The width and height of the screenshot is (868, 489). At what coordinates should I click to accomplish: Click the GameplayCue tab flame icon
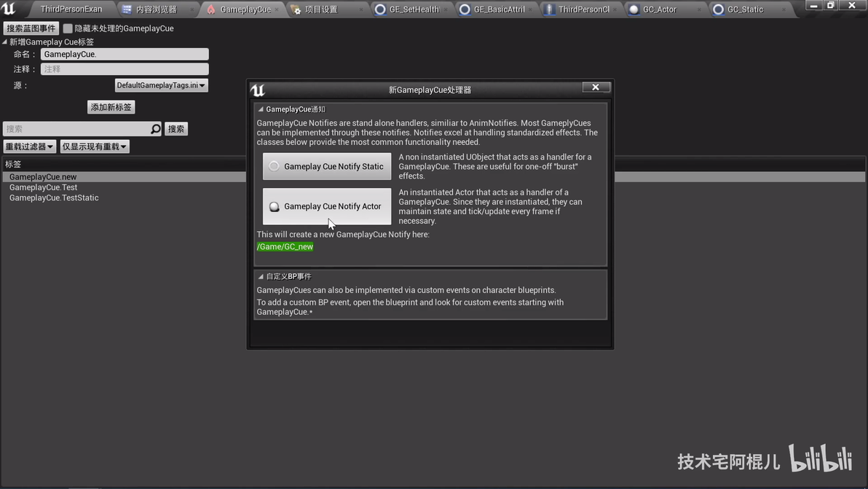[x=211, y=9]
